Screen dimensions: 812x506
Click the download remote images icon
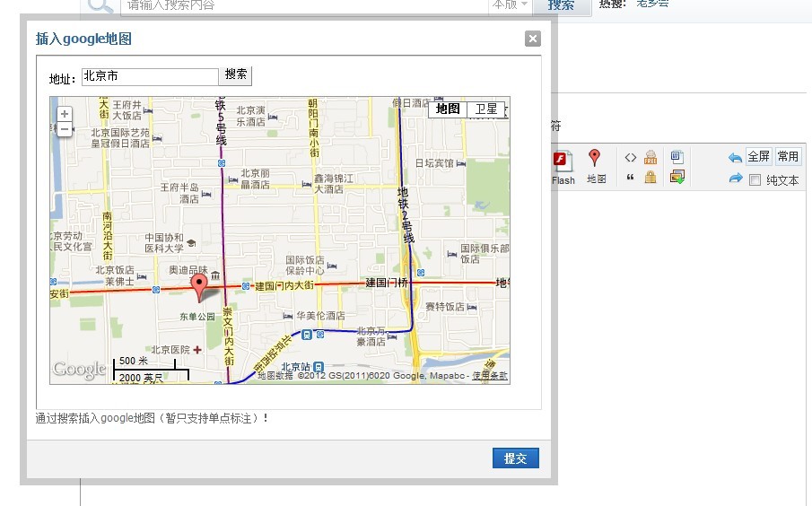(x=677, y=177)
